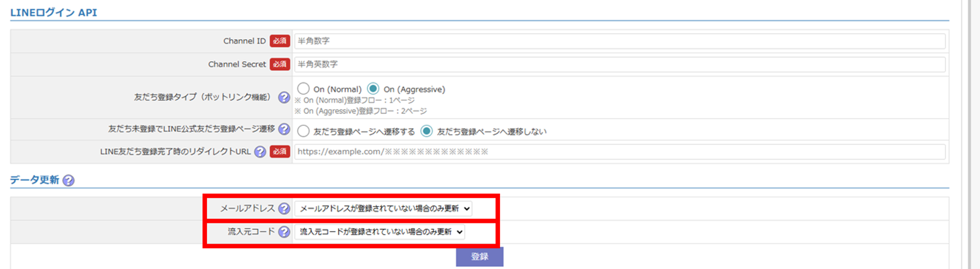
Task: Click the vertical scrollbar on right edge
Action: pyautogui.click(x=971, y=134)
